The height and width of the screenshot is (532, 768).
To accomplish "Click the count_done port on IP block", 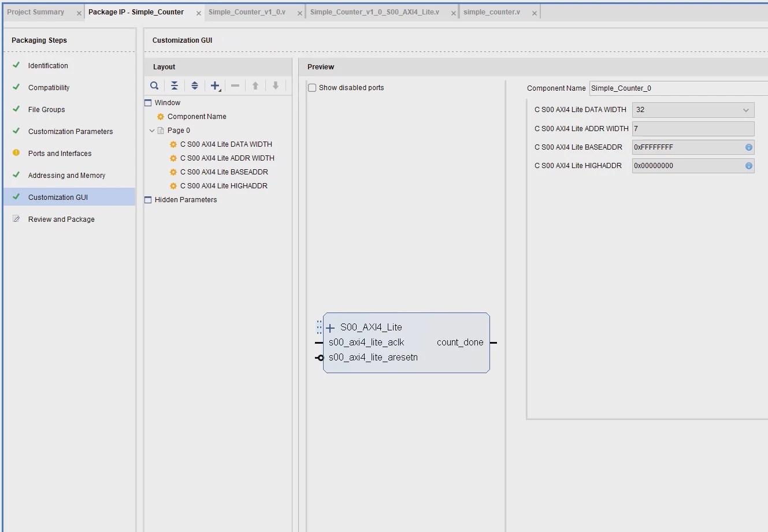I will click(x=460, y=343).
